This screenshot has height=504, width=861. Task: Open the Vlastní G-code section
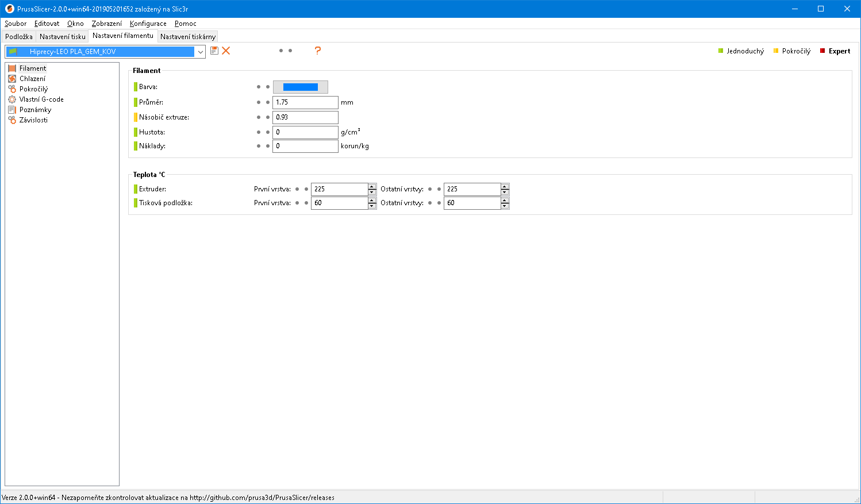click(x=41, y=99)
